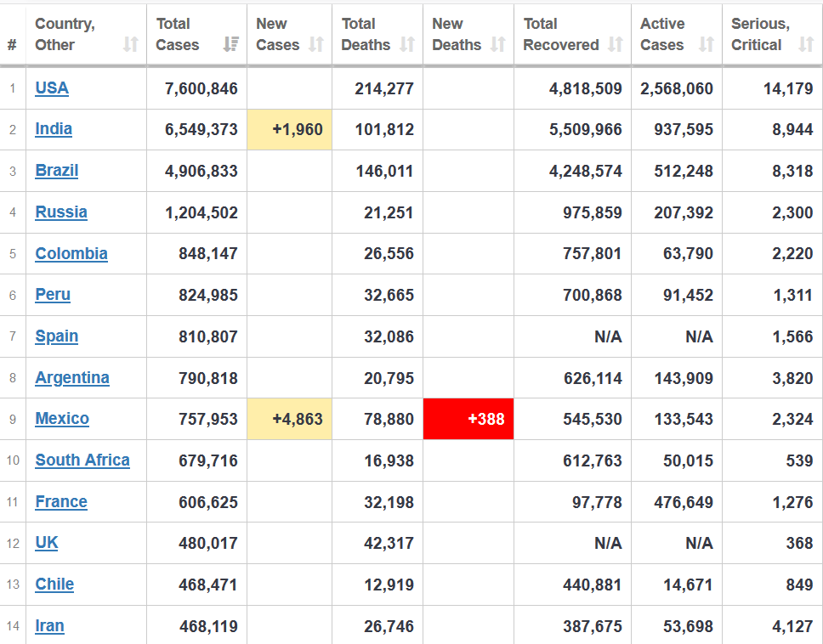This screenshot has width=823, height=644.
Task: Select India's yellow +1,960 new cases cell
Action: [289, 129]
